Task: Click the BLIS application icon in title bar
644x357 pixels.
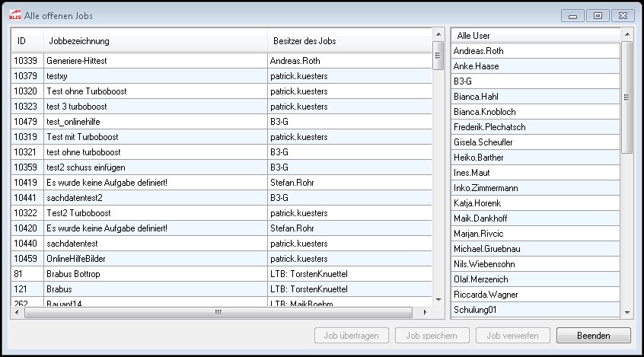Action: (x=14, y=15)
